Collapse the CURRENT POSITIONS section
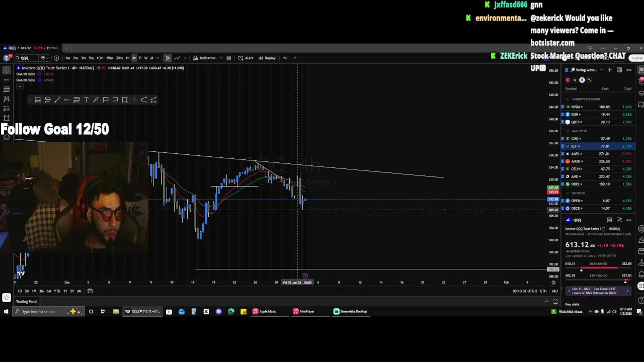 pos(568,99)
